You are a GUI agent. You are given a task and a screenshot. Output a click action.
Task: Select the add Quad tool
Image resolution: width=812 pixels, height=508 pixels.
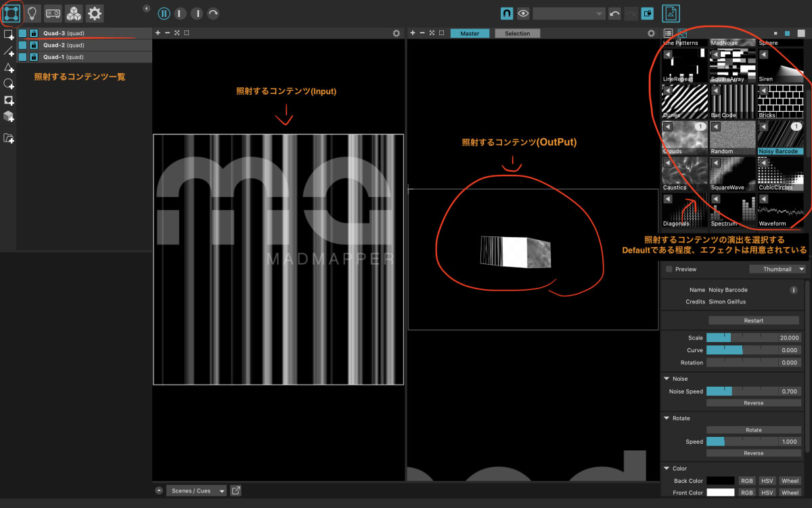point(8,34)
